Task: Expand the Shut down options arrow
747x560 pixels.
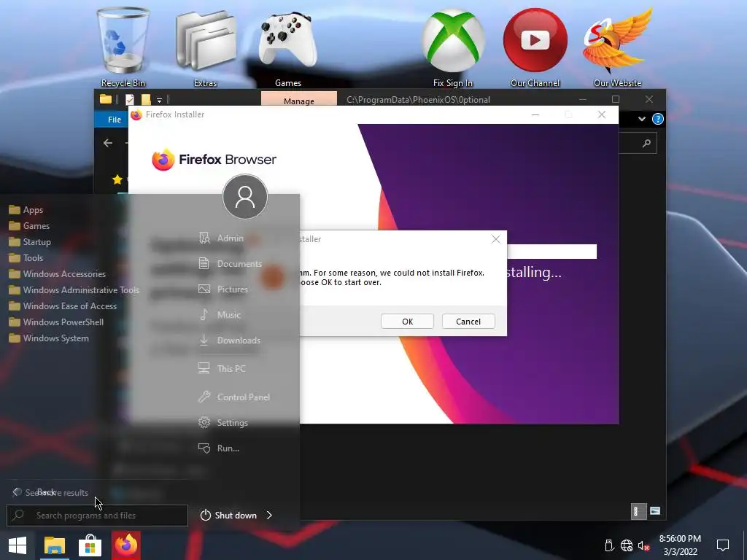Action: point(269,516)
